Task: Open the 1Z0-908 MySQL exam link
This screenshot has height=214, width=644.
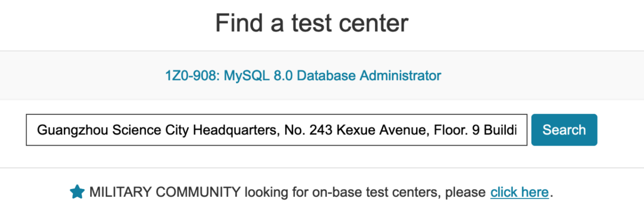Action: tap(303, 75)
